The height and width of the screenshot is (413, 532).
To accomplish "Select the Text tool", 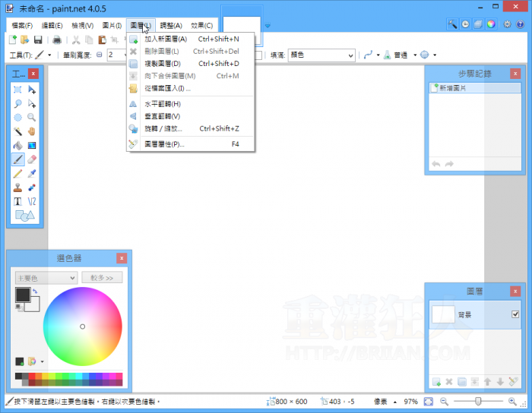I will 17,200.
